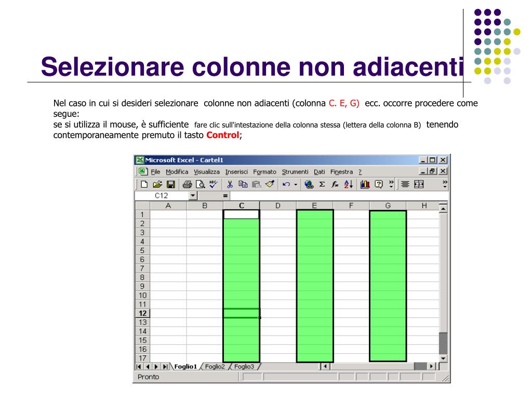
Task: Insert hyperlink with the globe icon
Action: (309, 184)
